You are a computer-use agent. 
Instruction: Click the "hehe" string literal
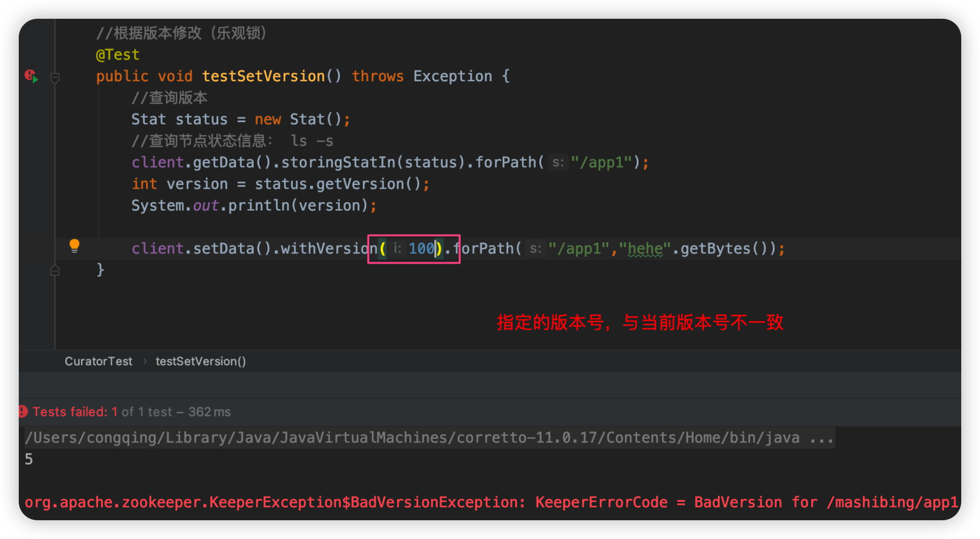pos(645,249)
